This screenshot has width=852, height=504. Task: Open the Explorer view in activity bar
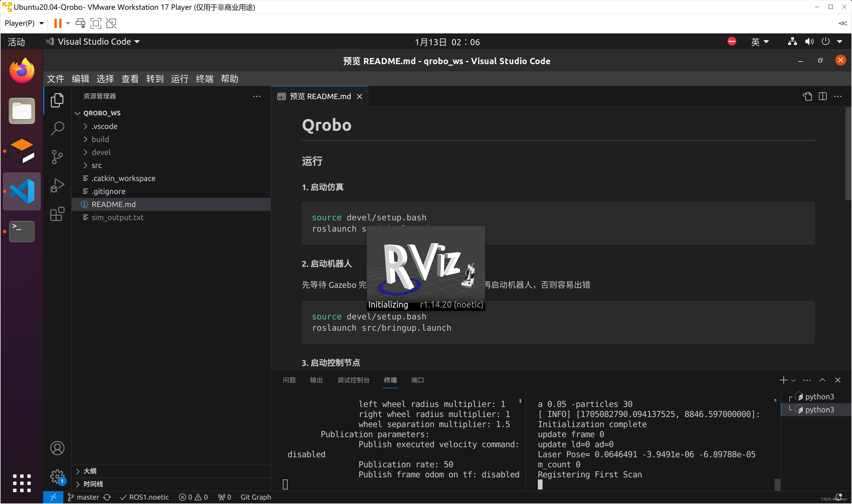(x=57, y=100)
